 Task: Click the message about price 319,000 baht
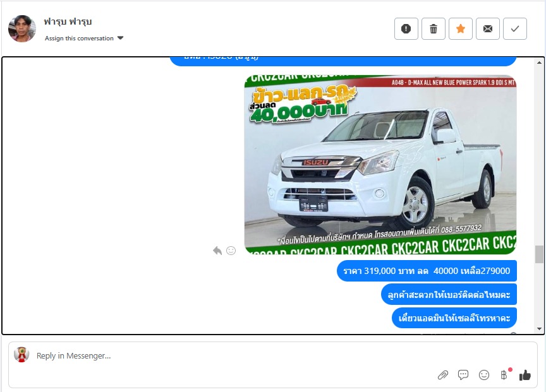[x=427, y=271]
